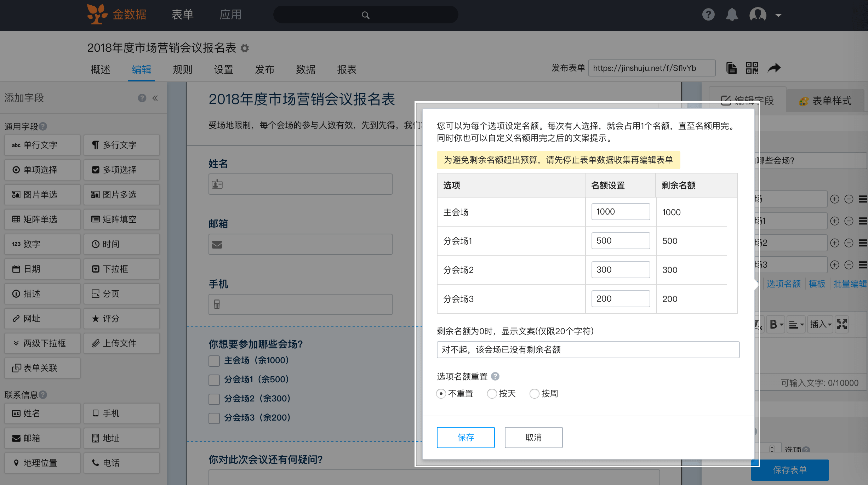Click the 取消 button
Viewport: 868px width, 485px height.
tap(533, 438)
